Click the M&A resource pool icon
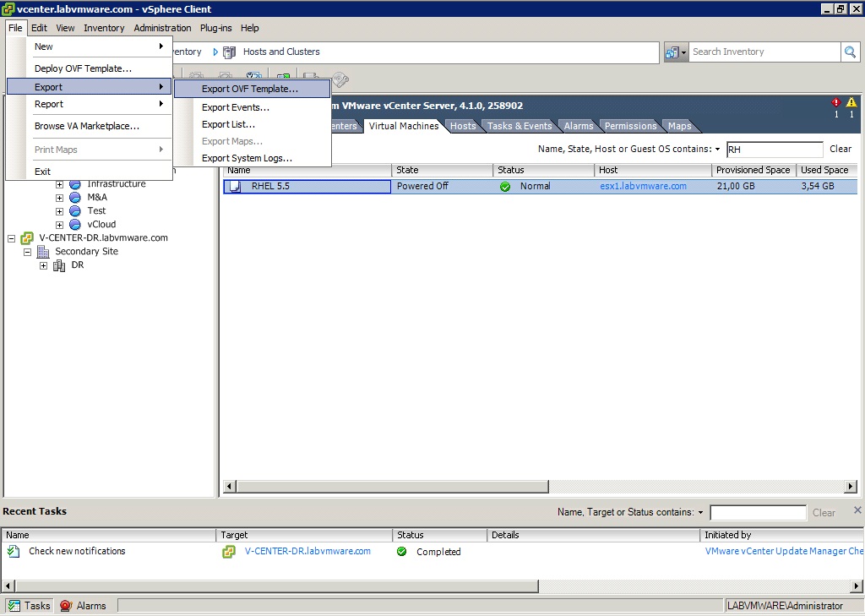 point(75,198)
